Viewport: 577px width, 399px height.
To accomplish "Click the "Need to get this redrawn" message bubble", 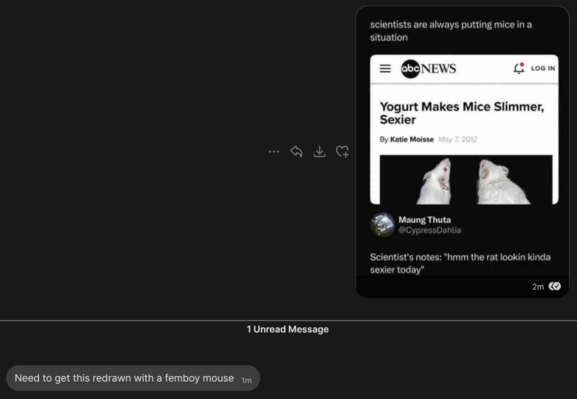I will tap(133, 378).
